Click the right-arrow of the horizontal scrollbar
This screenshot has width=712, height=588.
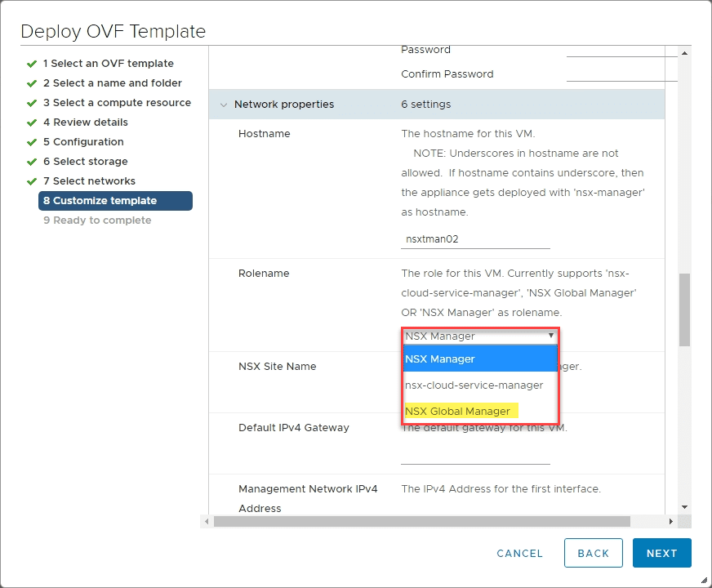click(671, 521)
